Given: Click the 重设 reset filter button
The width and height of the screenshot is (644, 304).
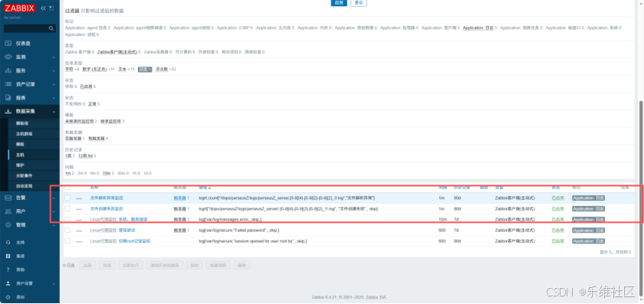Looking at the screenshot, I should [x=359, y=2].
